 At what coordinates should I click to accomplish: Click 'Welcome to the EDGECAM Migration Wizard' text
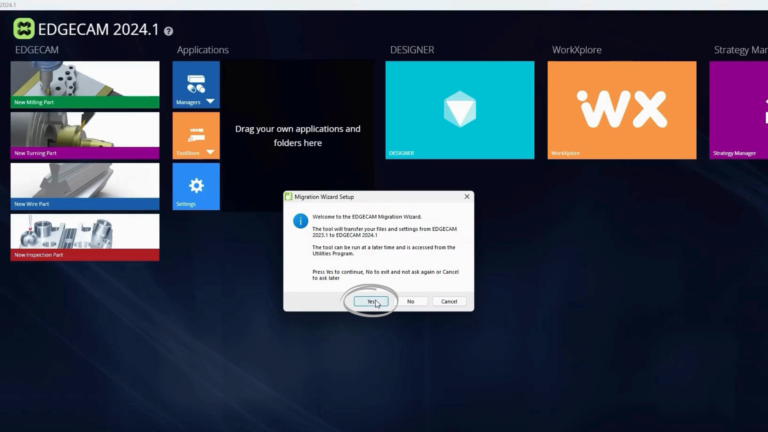pos(367,216)
